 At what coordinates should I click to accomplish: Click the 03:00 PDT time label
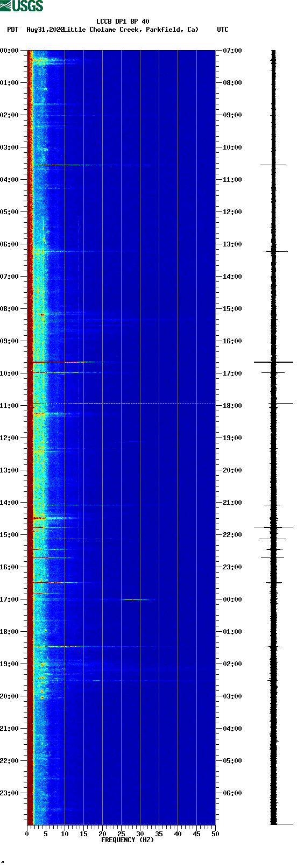coord(10,147)
